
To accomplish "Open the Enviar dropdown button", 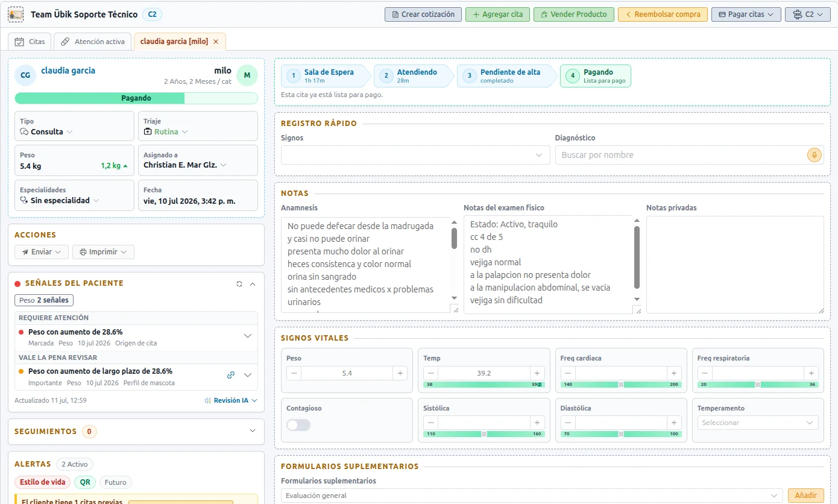I will (x=42, y=252).
